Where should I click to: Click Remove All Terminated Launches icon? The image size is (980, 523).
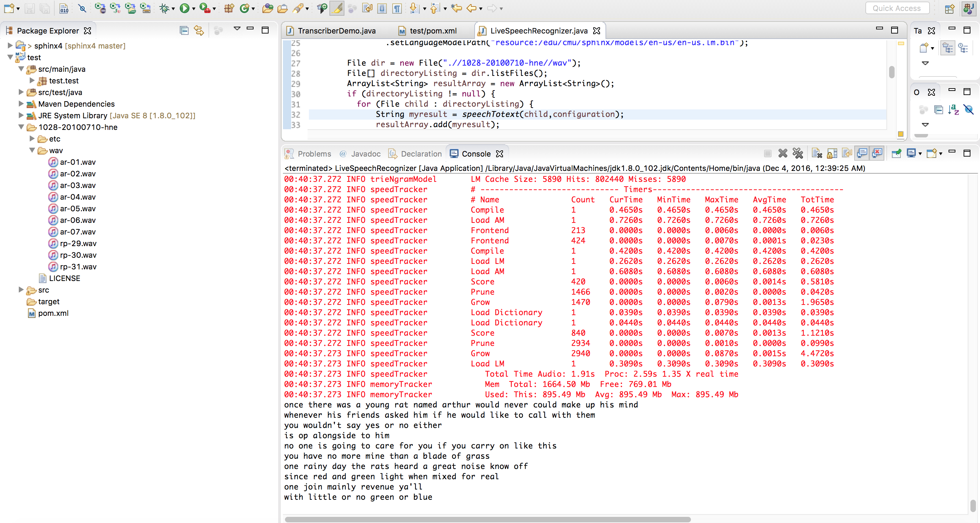pyautogui.click(x=798, y=153)
